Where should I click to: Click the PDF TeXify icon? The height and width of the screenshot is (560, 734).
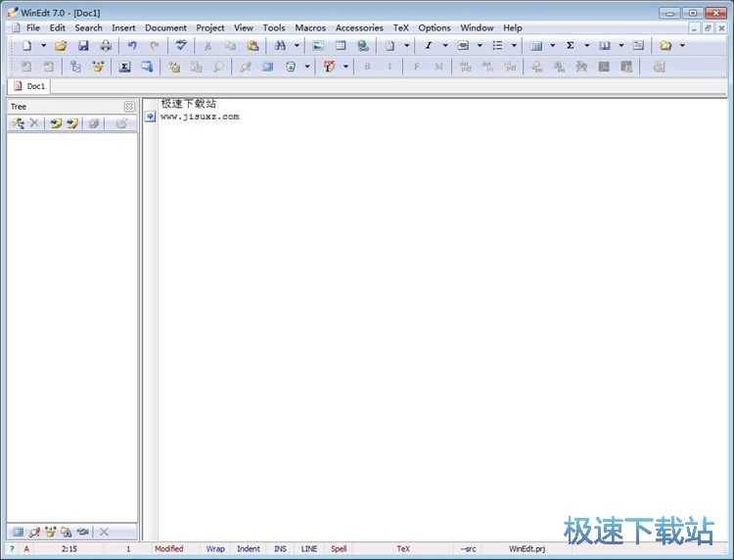coord(330,67)
